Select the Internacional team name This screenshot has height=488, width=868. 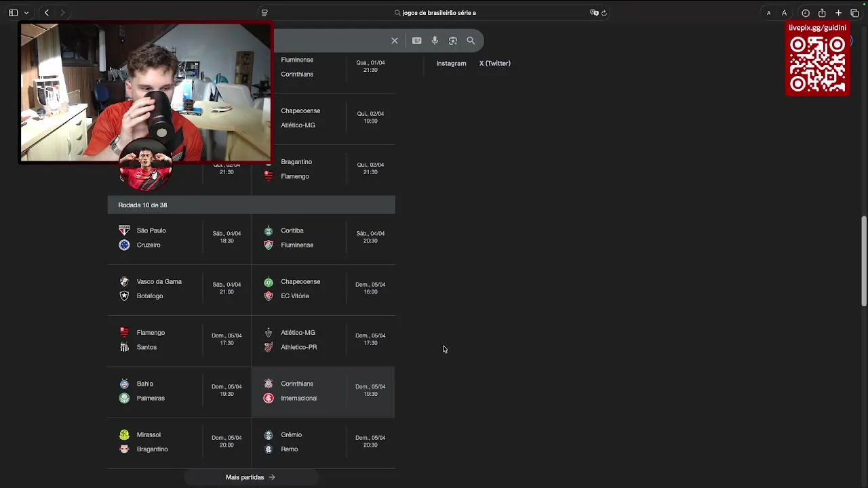[299, 398]
